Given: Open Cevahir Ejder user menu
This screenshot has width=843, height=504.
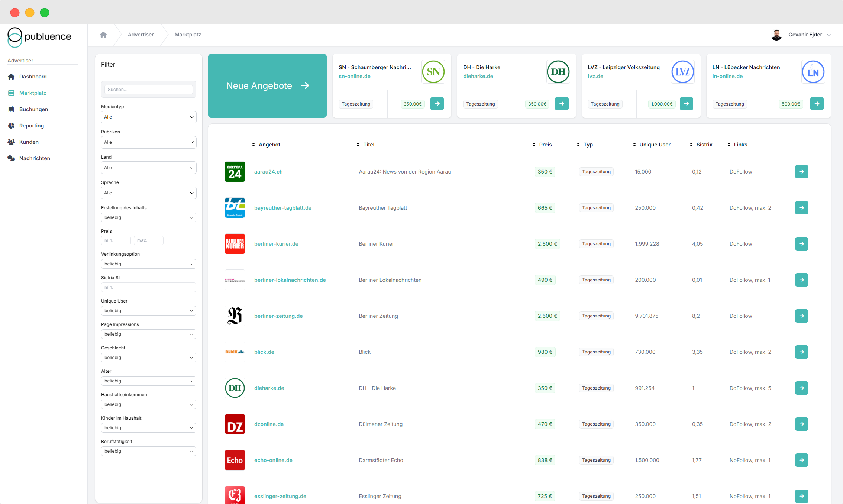Looking at the screenshot, I should point(805,35).
